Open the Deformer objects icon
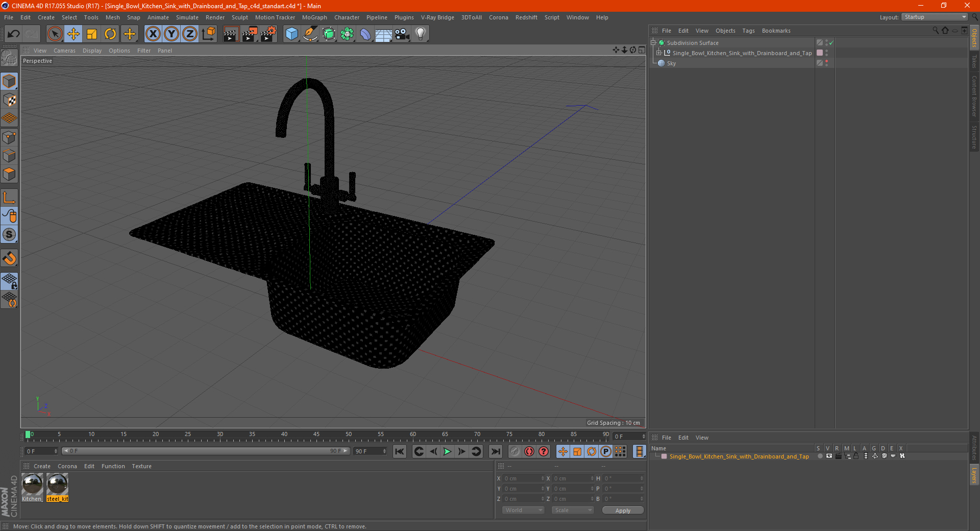Viewport: 980px width, 531px height. tap(365, 34)
